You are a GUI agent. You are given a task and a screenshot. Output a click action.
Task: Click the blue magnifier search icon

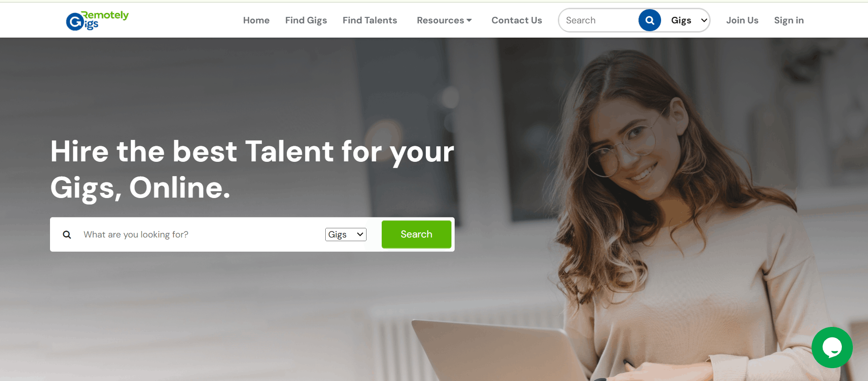650,20
